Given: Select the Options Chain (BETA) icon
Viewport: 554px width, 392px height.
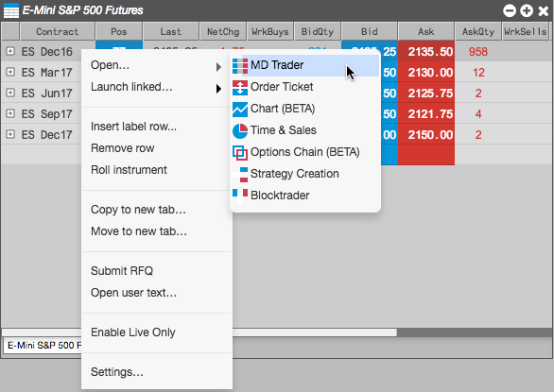Looking at the screenshot, I should pyautogui.click(x=240, y=153).
